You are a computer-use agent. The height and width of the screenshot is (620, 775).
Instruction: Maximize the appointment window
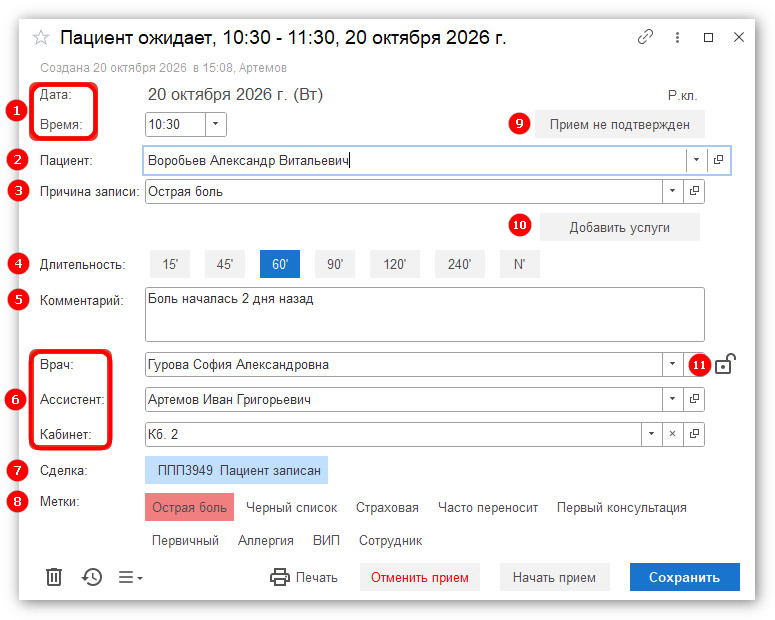point(708,38)
